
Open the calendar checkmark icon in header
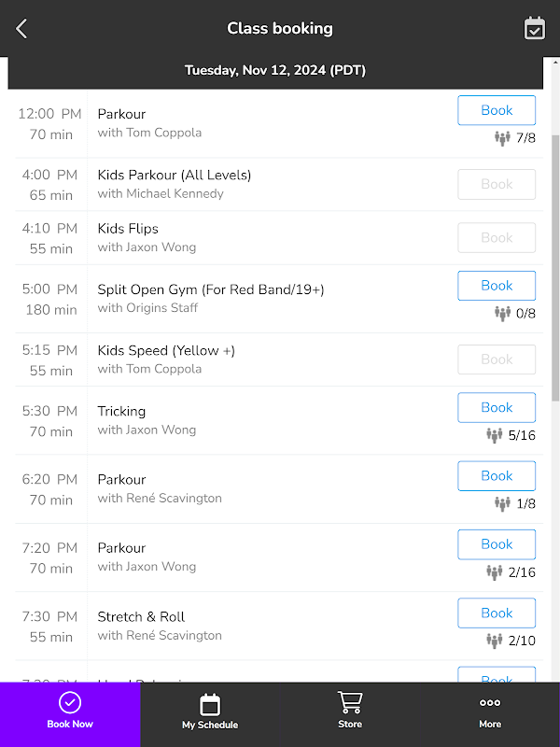click(534, 29)
